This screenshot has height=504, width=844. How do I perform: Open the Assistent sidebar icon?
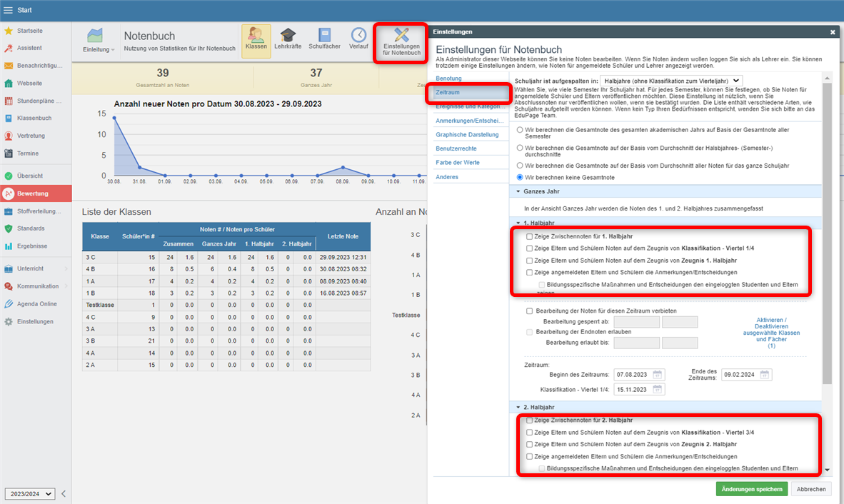coord(9,48)
